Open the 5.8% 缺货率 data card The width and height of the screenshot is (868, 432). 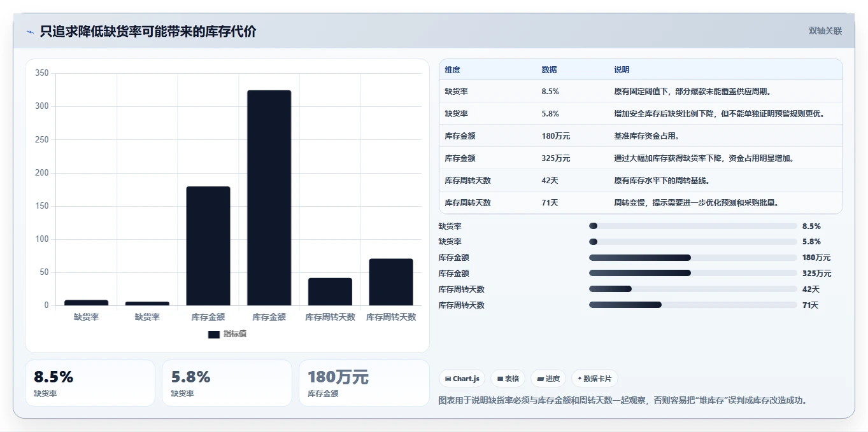[x=227, y=383]
